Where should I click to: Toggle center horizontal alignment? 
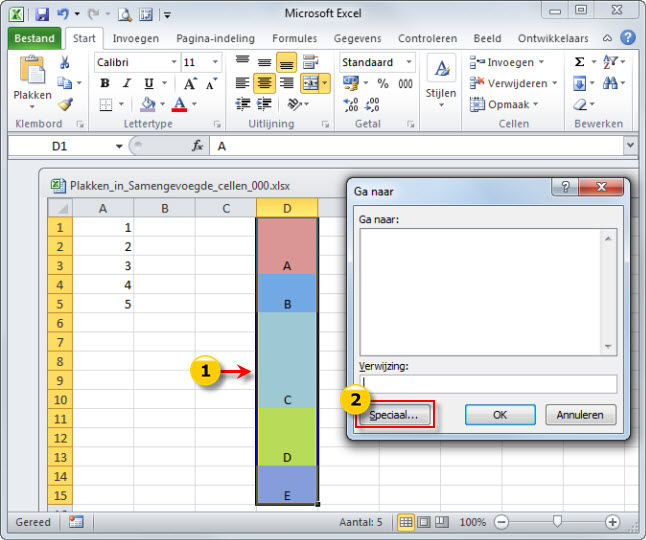pyautogui.click(x=264, y=84)
